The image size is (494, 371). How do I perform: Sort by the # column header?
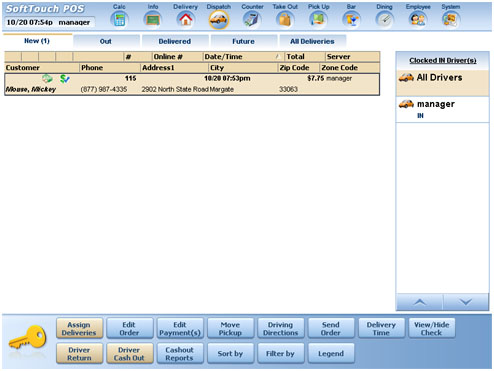[137, 57]
